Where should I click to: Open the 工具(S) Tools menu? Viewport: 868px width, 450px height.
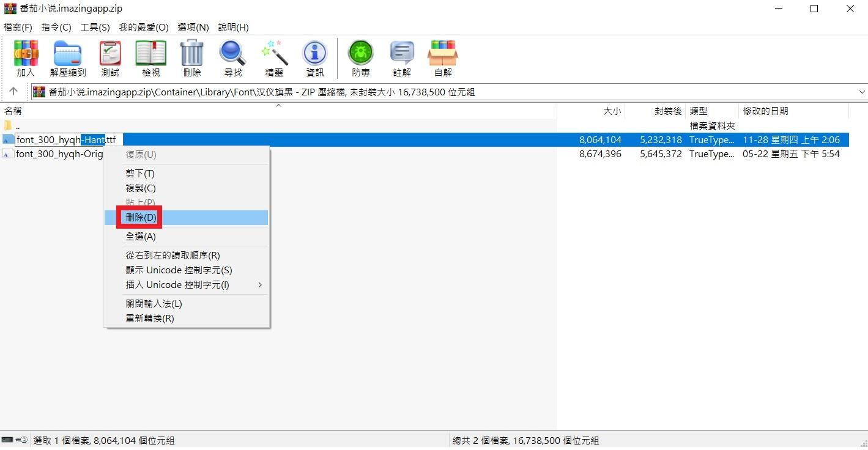[x=95, y=28]
